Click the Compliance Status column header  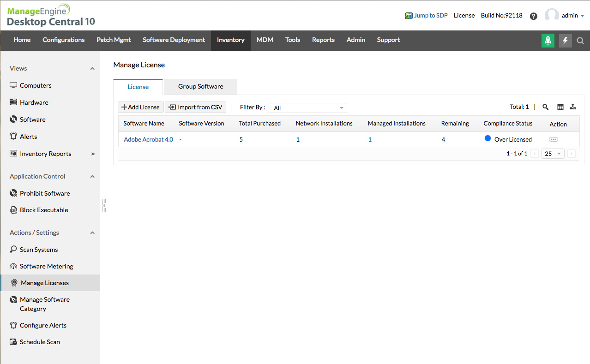[x=508, y=123]
